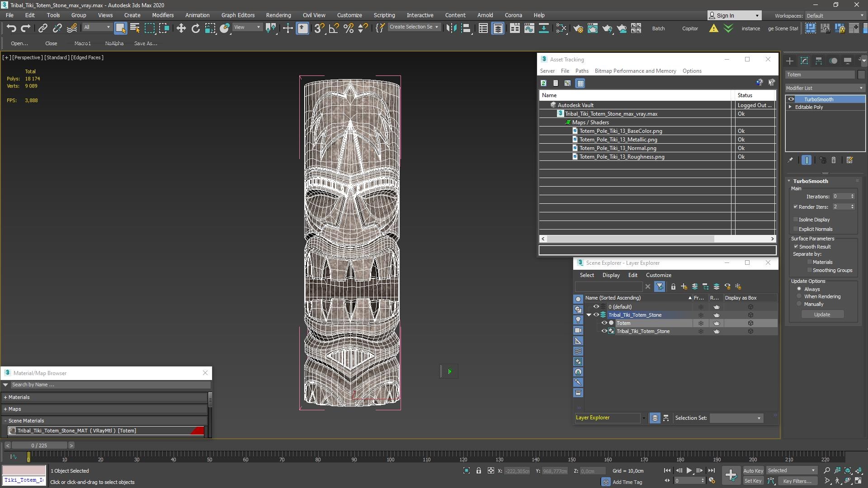Image resolution: width=868 pixels, height=488 pixels.
Task: Open the Create panel plus tab
Action: pos(789,61)
